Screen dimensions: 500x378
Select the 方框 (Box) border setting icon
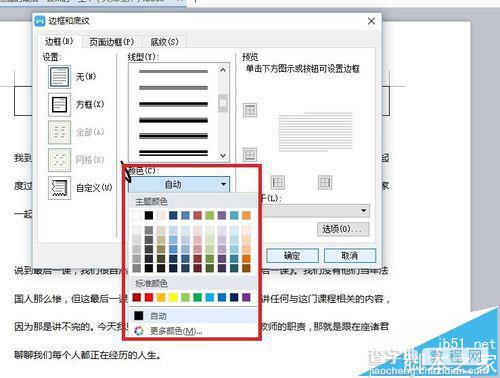pyautogui.click(x=59, y=104)
